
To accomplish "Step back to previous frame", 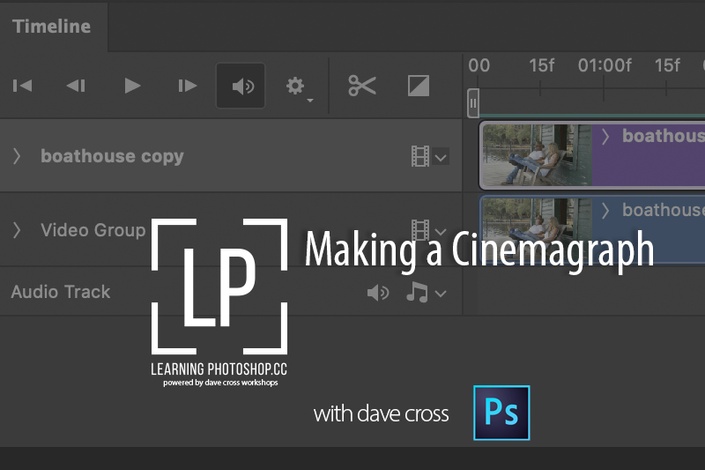I will [x=76, y=85].
